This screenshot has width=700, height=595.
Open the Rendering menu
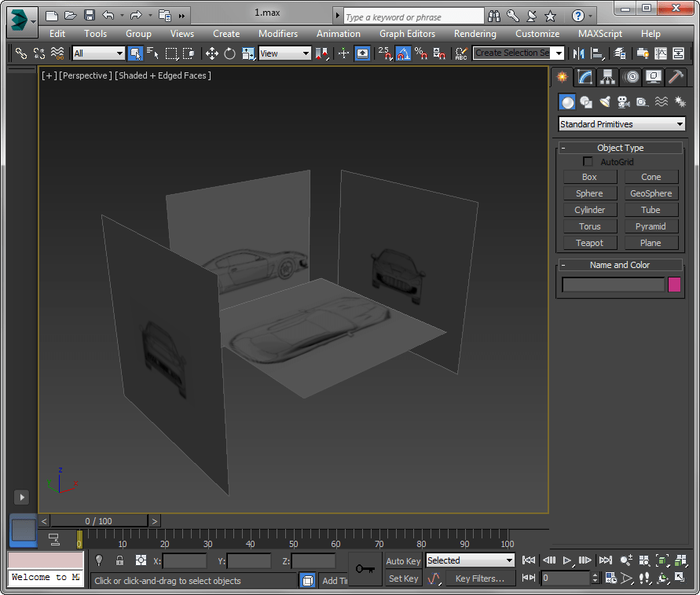(475, 34)
